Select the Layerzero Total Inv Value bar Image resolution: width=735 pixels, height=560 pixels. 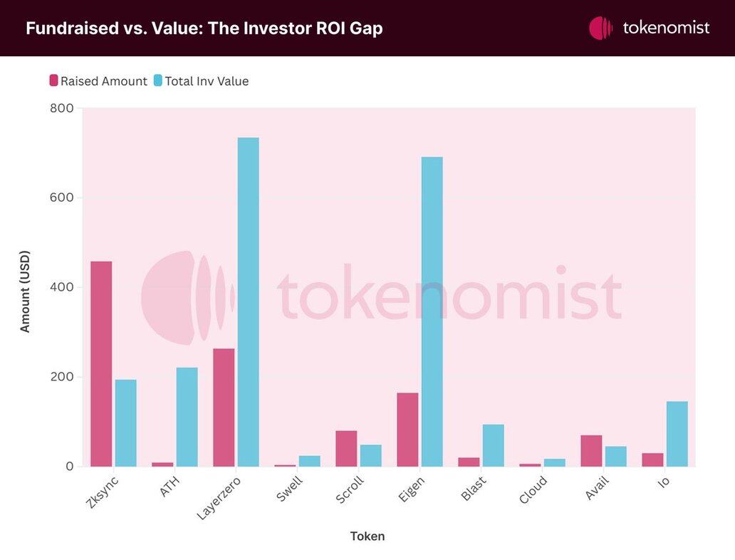pyautogui.click(x=248, y=302)
